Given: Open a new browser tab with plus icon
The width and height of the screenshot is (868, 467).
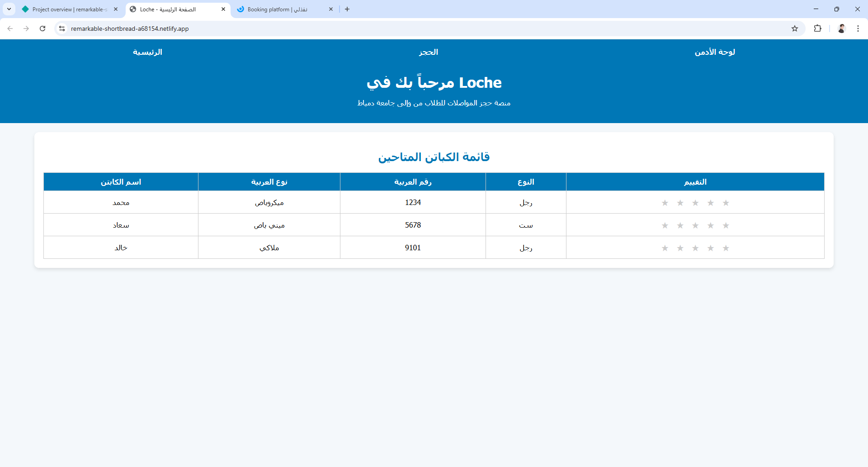Looking at the screenshot, I should 347,9.
